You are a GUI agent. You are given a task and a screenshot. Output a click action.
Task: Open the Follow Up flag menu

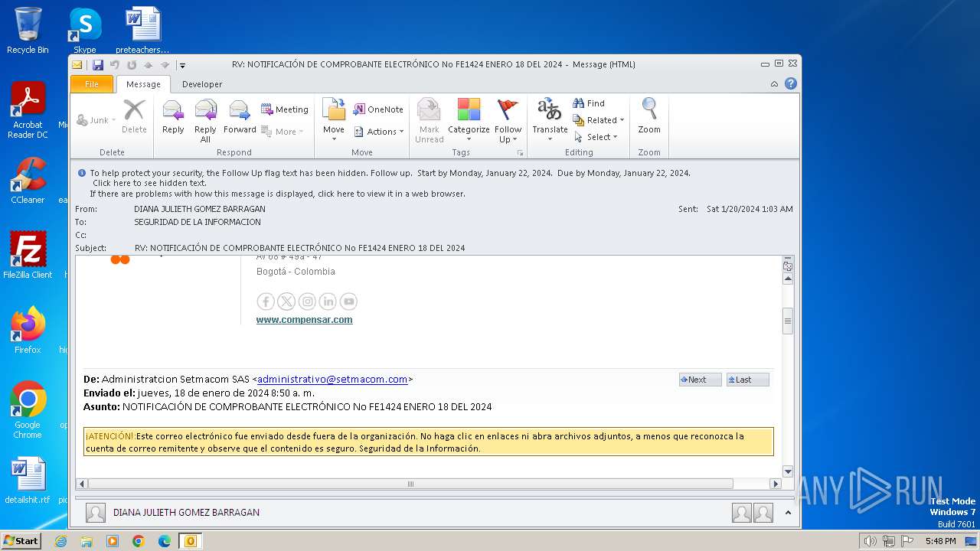point(508,121)
